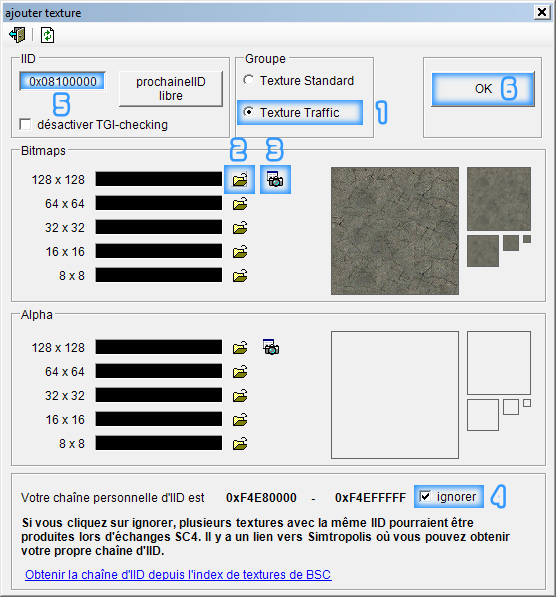Image resolution: width=556 pixels, height=597 pixels.
Task: Click camera icon for 128 x 128 bitmap
Action: 275,179
